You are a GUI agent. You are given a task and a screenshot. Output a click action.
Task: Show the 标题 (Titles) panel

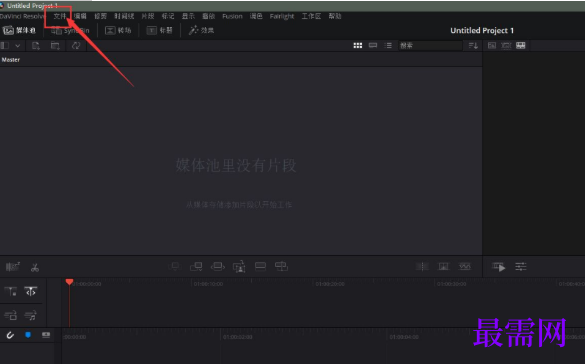tap(159, 30)
